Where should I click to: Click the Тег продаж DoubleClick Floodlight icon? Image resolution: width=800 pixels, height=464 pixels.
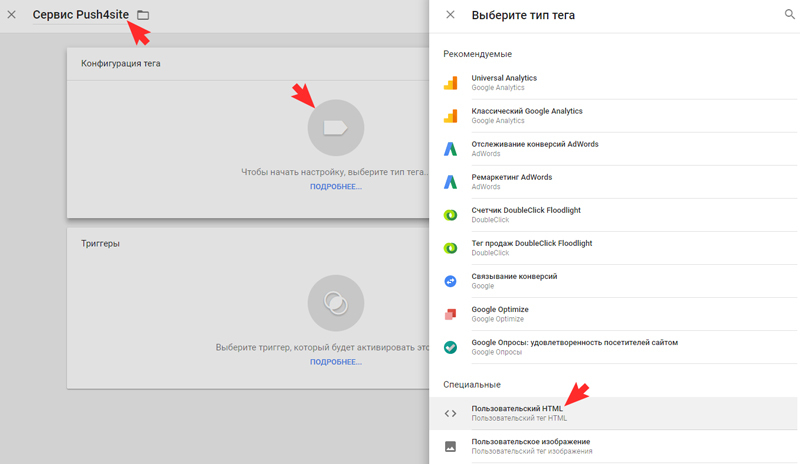coord(451,248)
